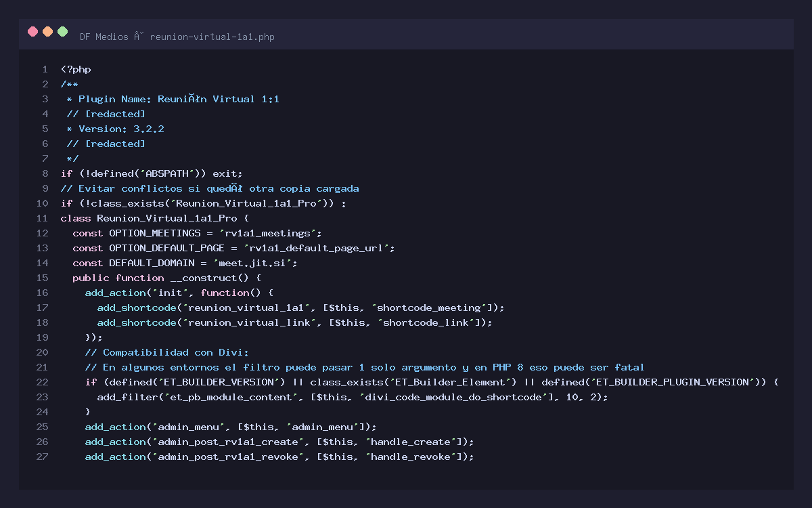Click the class name Reunion_Virtual_1a1_Pro on line 11
The image size is (812, 508).
166,218
